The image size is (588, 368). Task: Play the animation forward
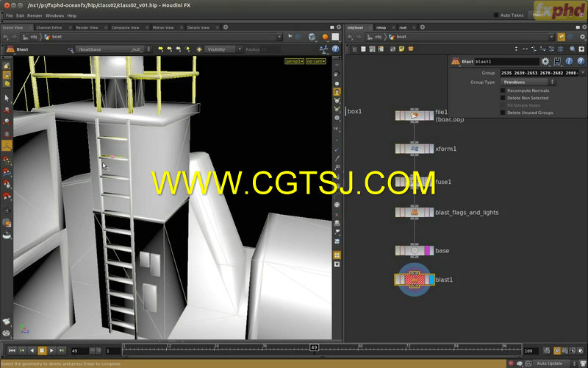click(51, 350)
